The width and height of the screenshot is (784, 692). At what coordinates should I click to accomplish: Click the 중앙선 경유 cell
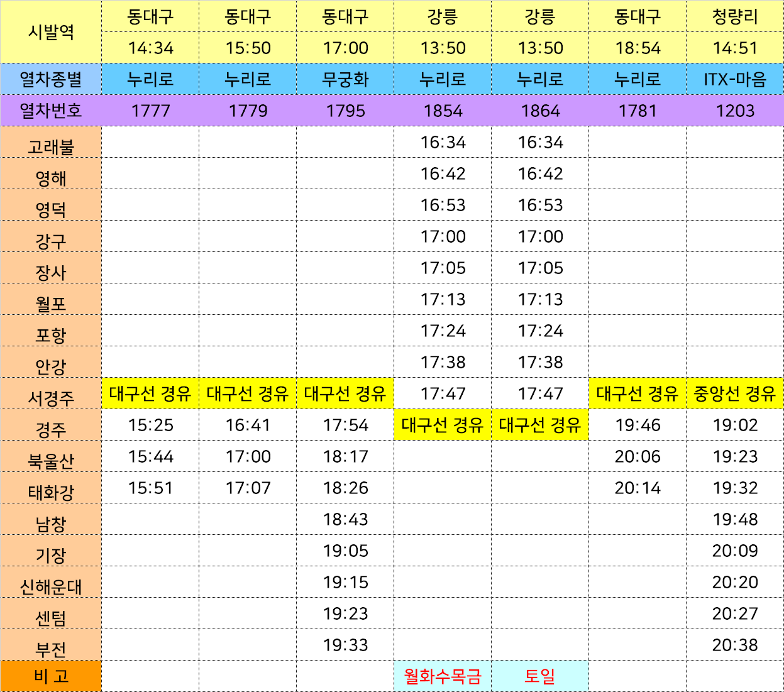click(735, 393)
